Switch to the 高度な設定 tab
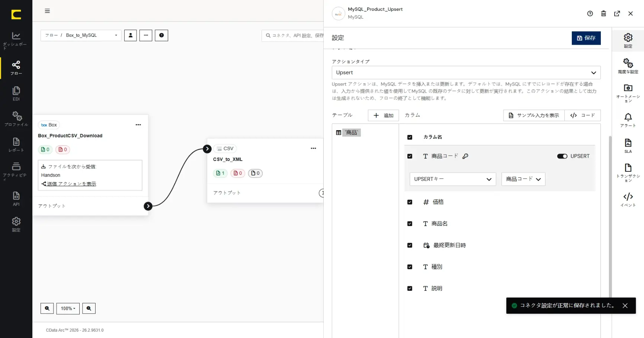 coord(628,66)
